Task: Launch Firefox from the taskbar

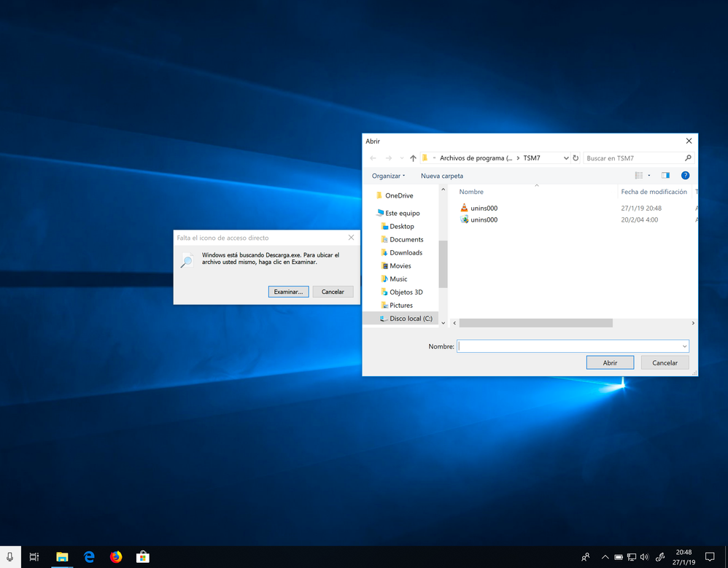Action: (x=115, y=556)
